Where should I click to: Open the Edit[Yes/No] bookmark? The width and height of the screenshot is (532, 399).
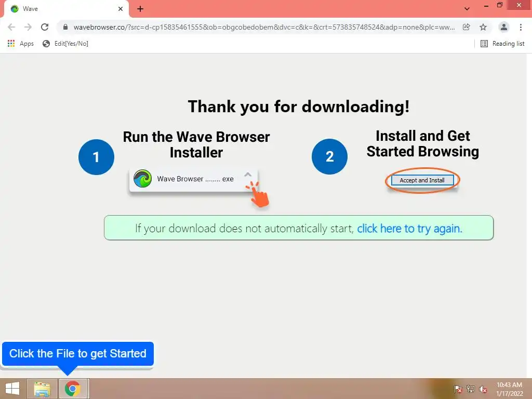point(65,44)
